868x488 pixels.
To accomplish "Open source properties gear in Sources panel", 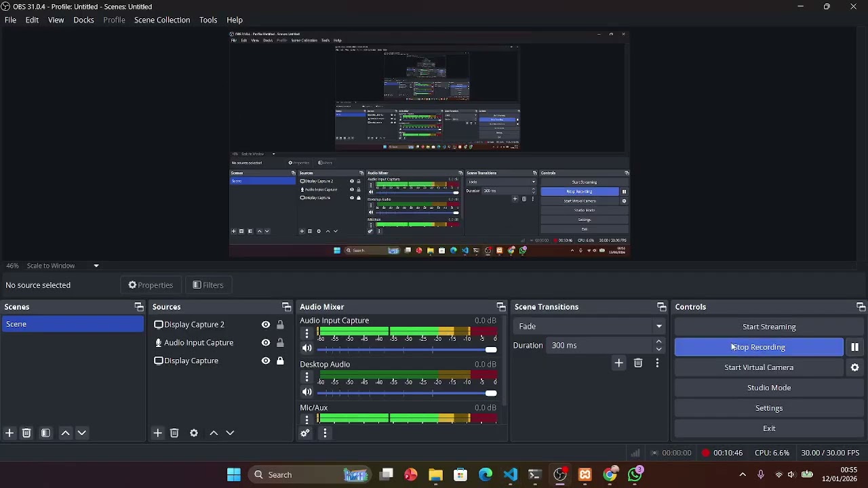I will point(194,433).
